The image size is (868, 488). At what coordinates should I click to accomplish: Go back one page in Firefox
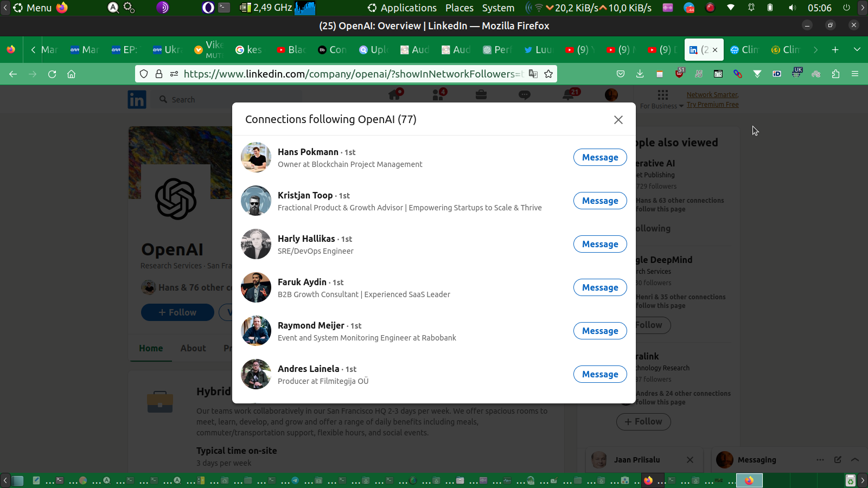pyautogui.click(x=13, y=74)
